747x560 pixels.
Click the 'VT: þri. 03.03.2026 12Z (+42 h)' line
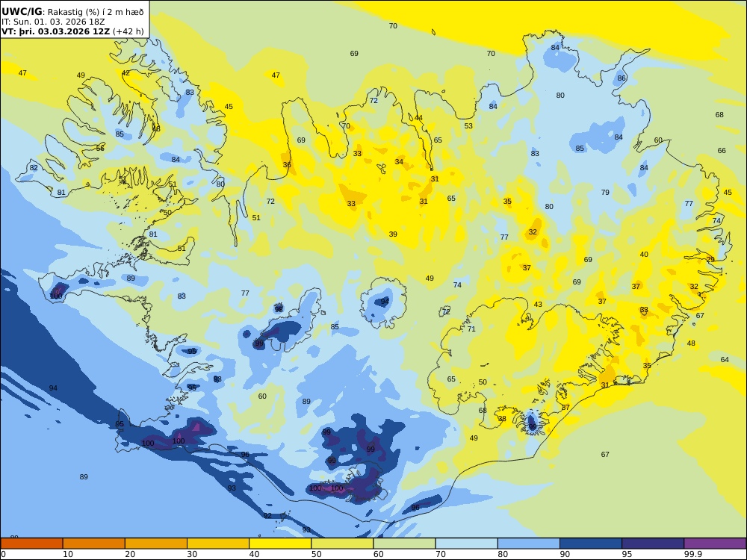[72, 31]
